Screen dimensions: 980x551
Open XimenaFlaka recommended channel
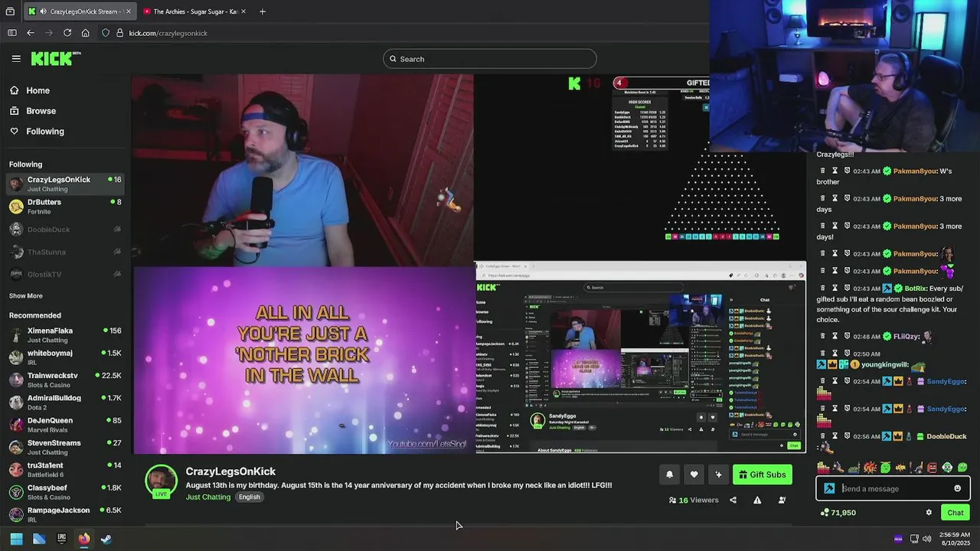click(64, 335)
